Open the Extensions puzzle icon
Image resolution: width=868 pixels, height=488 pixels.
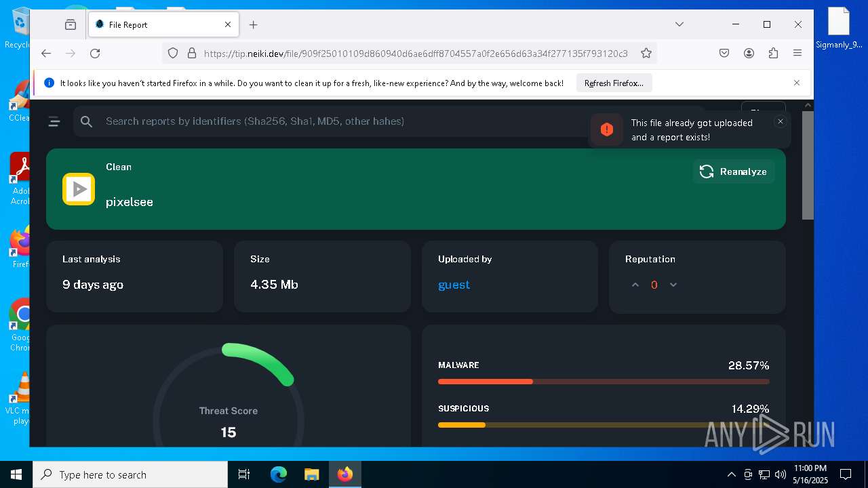773,53
